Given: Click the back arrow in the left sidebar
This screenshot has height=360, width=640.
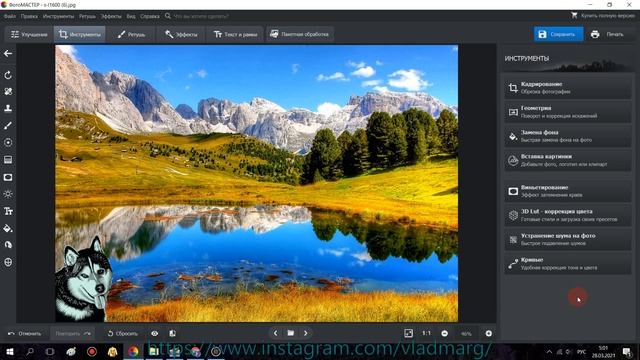Looking at the screenshot, I should pos(8,53).
